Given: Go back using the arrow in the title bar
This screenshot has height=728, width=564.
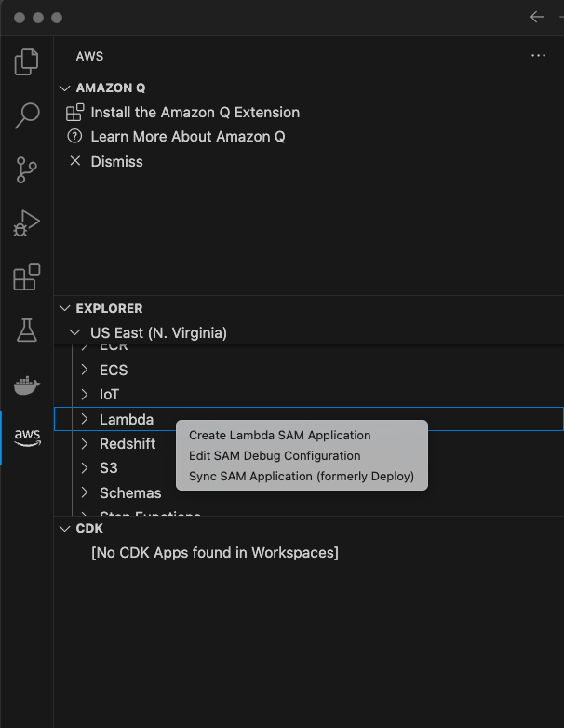Looking at the screenshot, I should 537,17.
